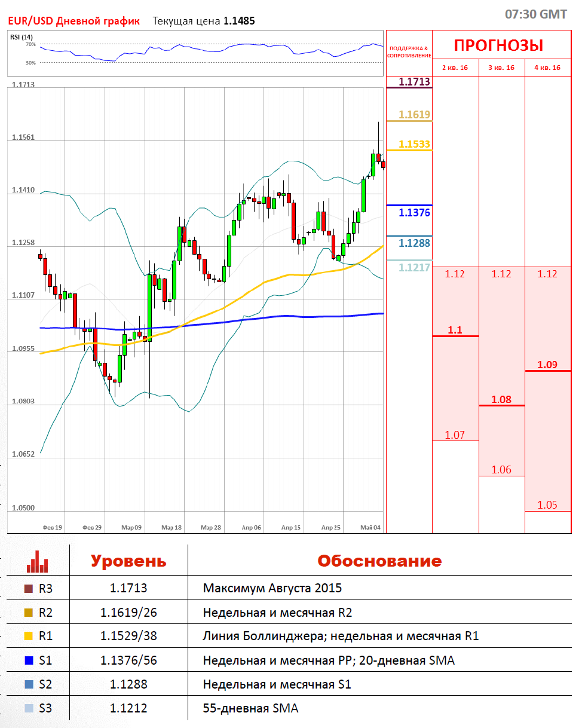Click the 1.0500 y-axis price label
This screenshot has width=582, height=728.
tap(23, 507)
